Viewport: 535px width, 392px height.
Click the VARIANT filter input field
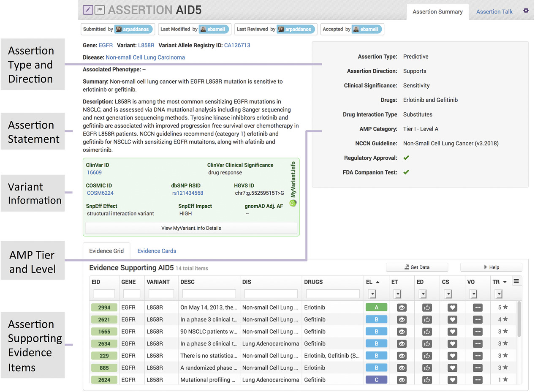161,294
